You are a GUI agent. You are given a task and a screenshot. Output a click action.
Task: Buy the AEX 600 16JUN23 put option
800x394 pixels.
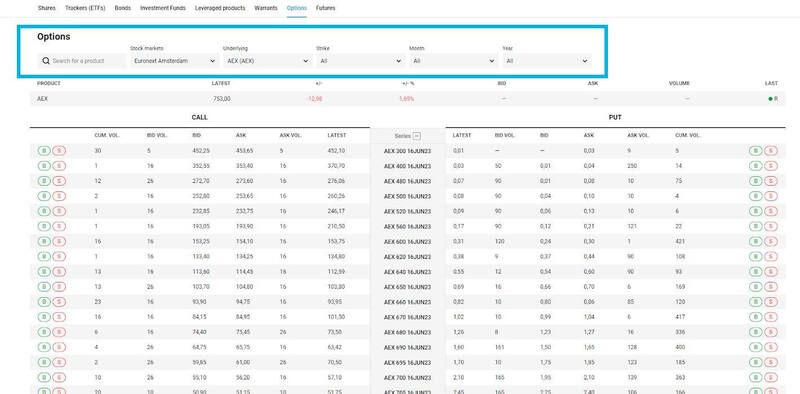pyautogui.click(x=756, y=241)
